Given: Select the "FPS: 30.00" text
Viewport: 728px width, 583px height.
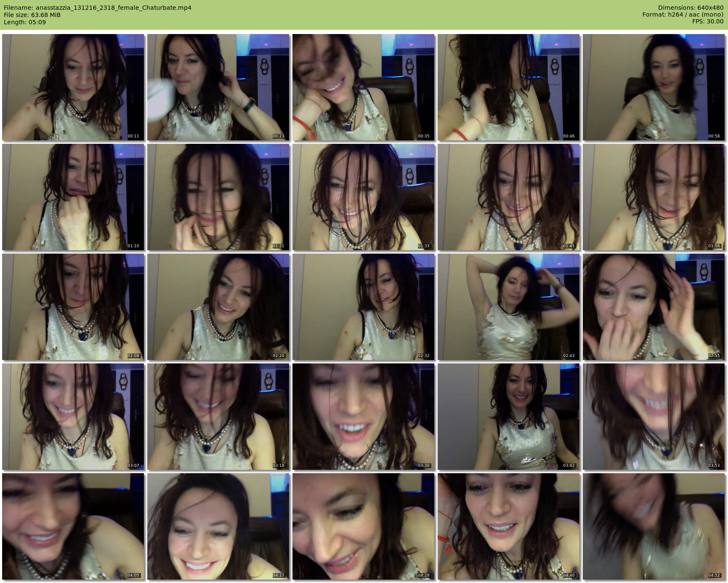Looking at the screenshot, I should [x=708, y=21].
